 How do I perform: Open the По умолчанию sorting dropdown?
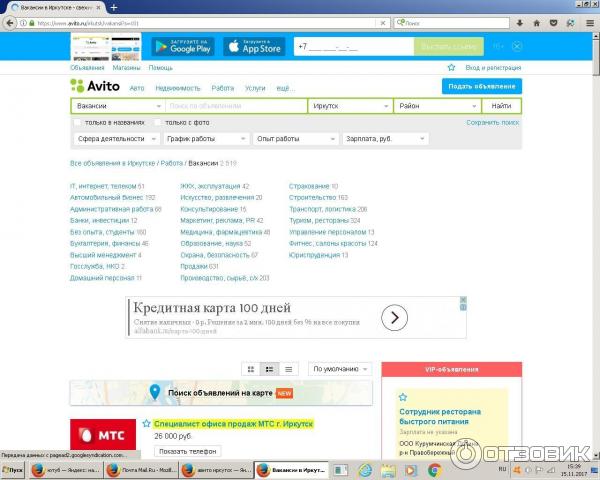point(339,369)
